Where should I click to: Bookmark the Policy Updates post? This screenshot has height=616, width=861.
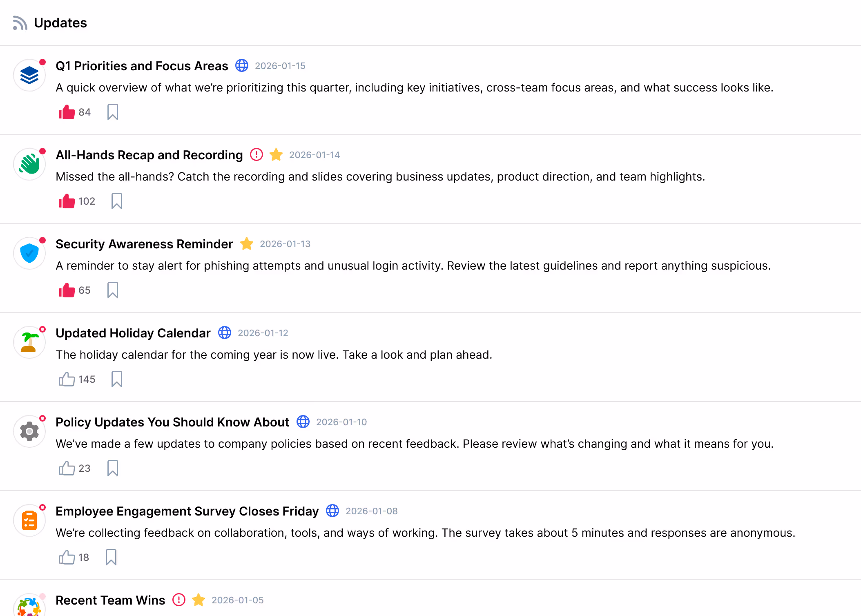point(112,468)
